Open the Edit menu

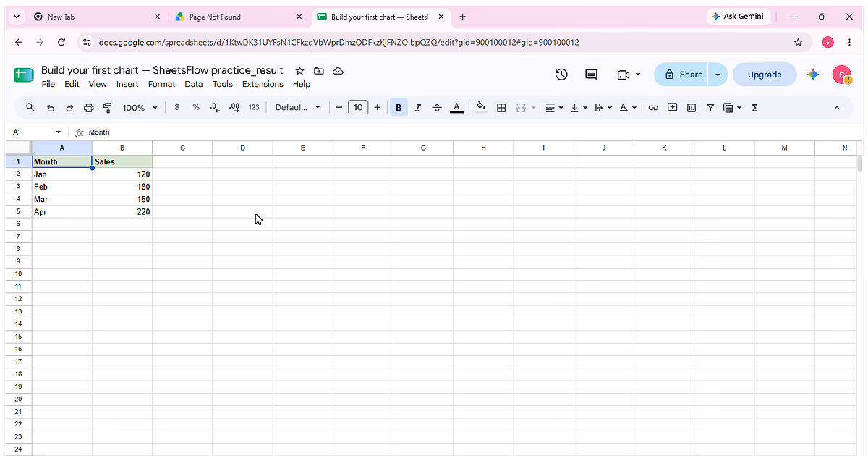[72, 84]
